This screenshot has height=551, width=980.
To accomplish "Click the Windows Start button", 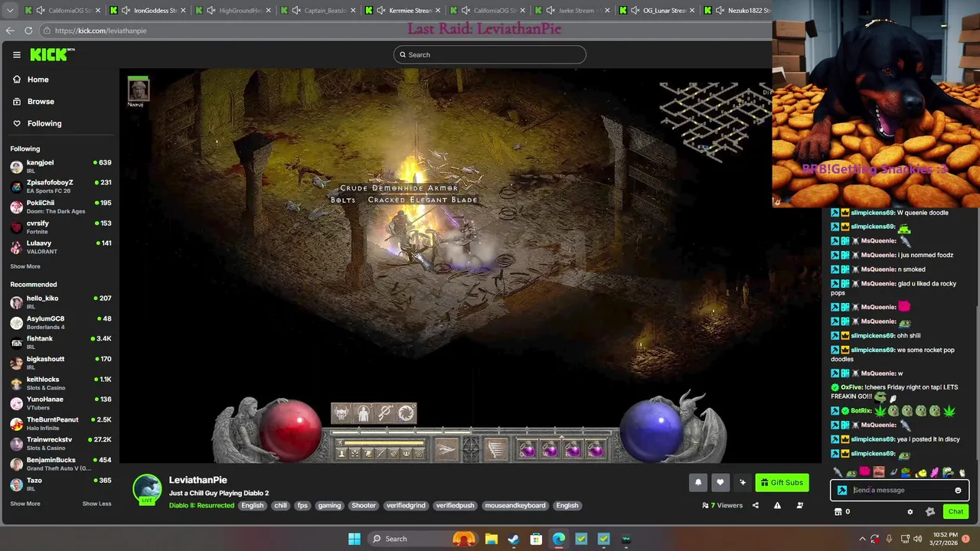I will [354, 539].
